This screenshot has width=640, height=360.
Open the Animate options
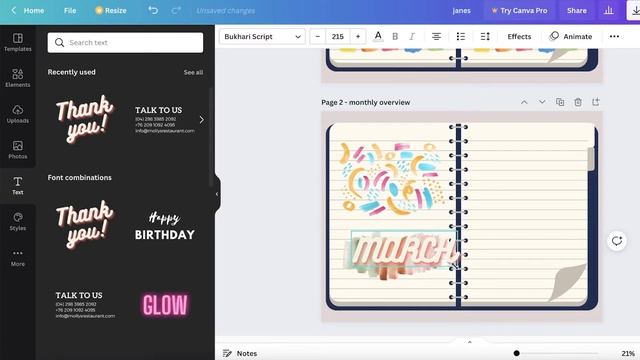(x=571, y=36)
